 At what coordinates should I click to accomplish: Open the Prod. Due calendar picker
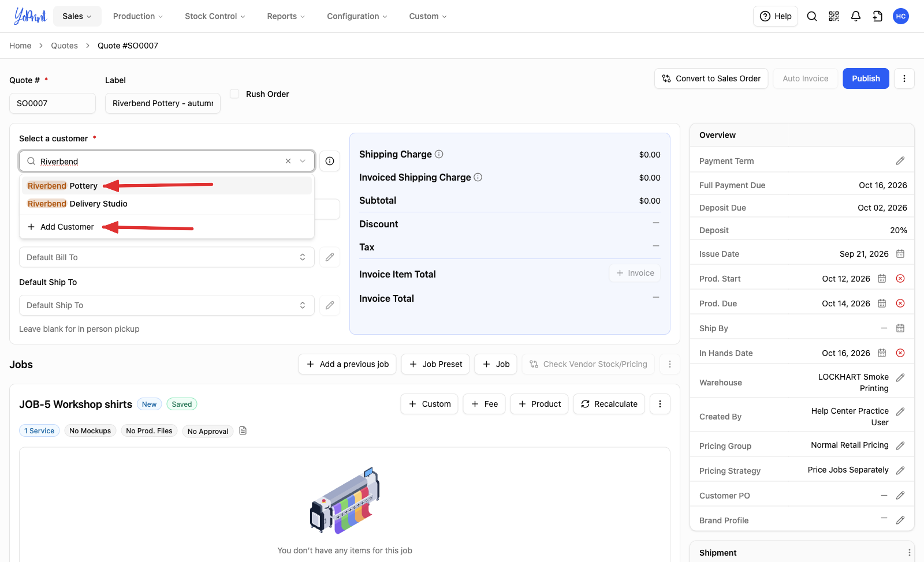tap(882, 304)
